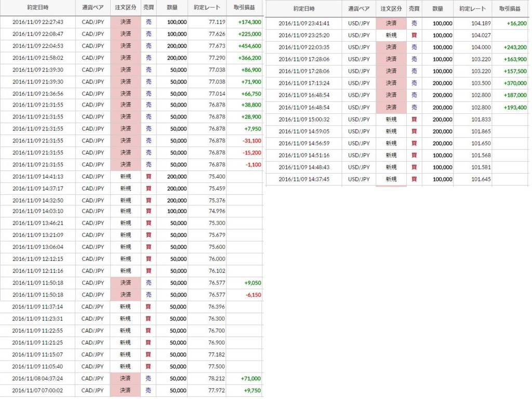Select the rate 77.500

[x=217, y=366]
